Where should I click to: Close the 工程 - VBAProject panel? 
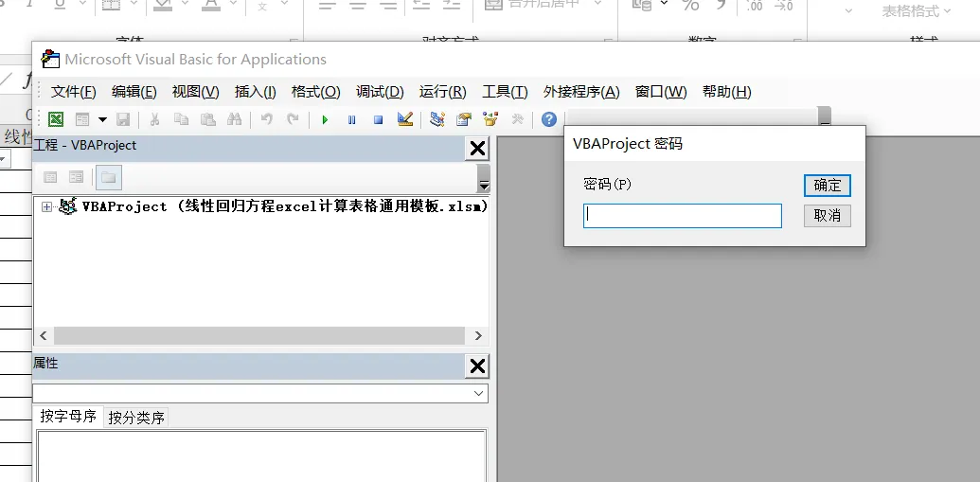point(477,148)
